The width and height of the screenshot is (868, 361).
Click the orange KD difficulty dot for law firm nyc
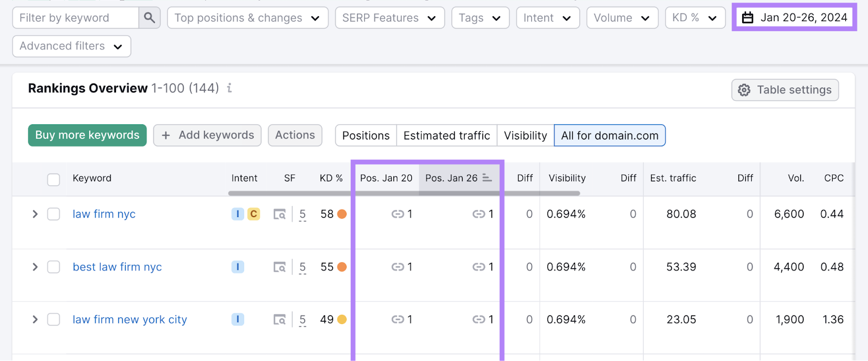click(x=342, y=214)
